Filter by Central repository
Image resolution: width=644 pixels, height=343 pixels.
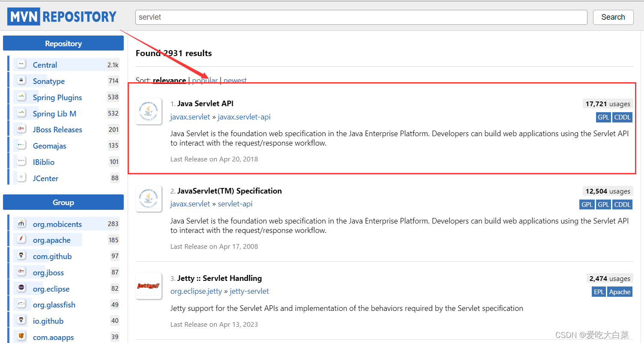pyautogui.click(x=45, y=65)
